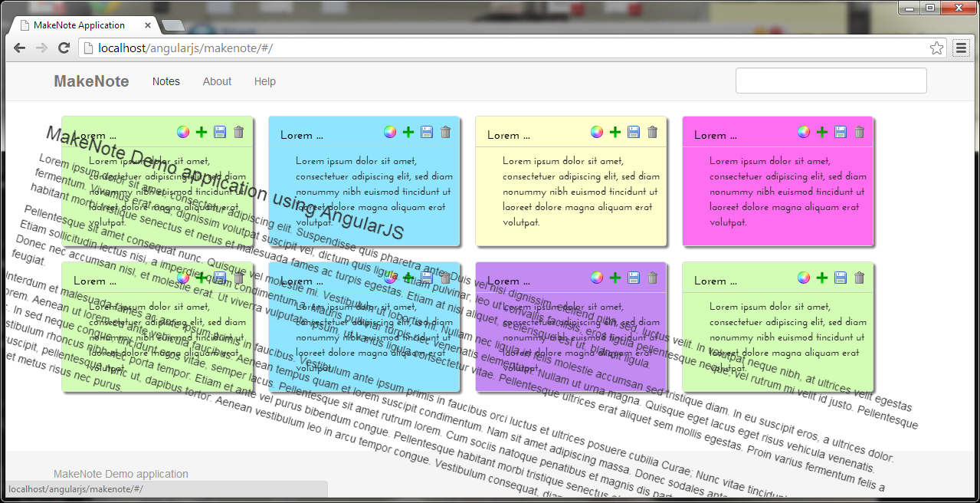The image size is (980, 503).
Task: Click plus on green note below magenta note
Action: click(822, 278)
